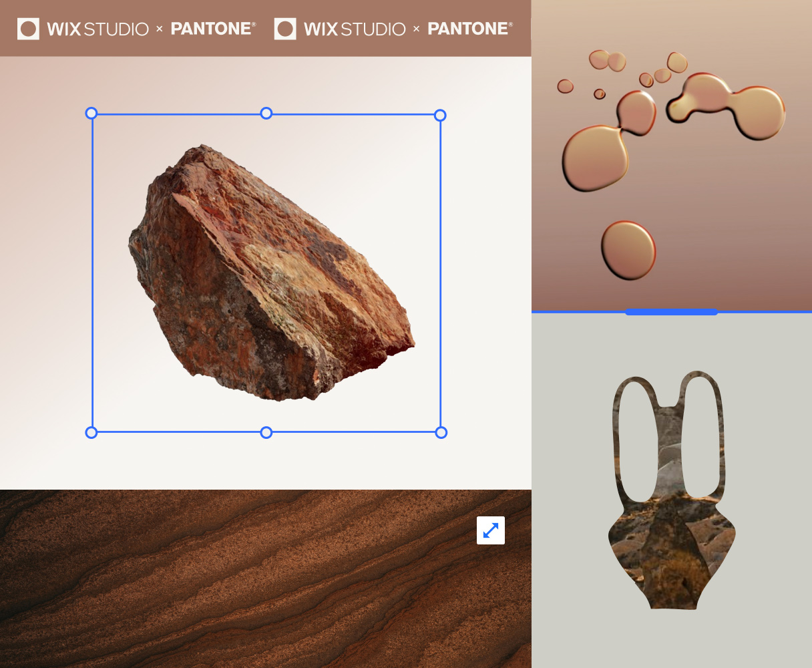Select the top-right resize handle of the selection box

pyautogui.click(x=440, y=116)
